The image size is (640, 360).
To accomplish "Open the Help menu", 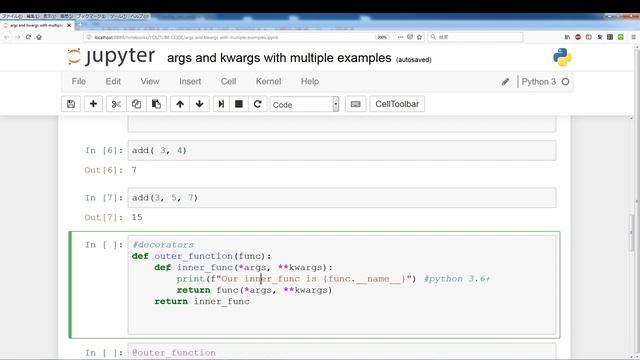I will (x=310, y=81).
